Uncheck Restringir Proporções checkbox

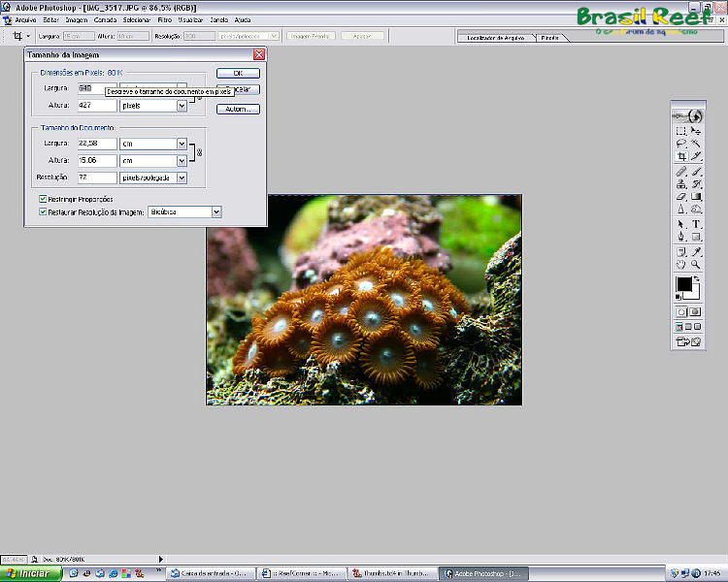click(x=43, y=199)
